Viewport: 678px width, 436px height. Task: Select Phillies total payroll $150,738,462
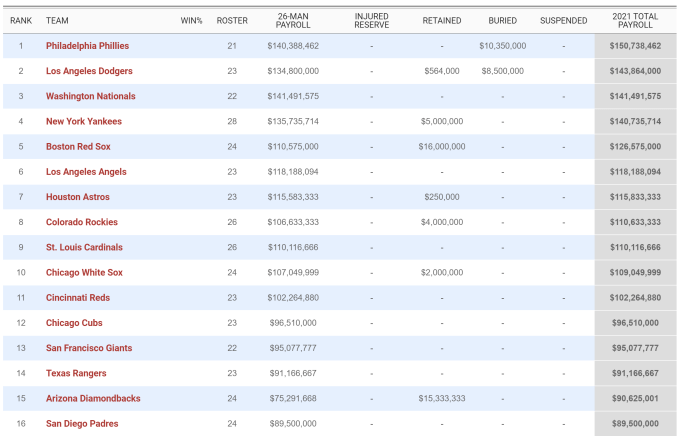point(635,46)
